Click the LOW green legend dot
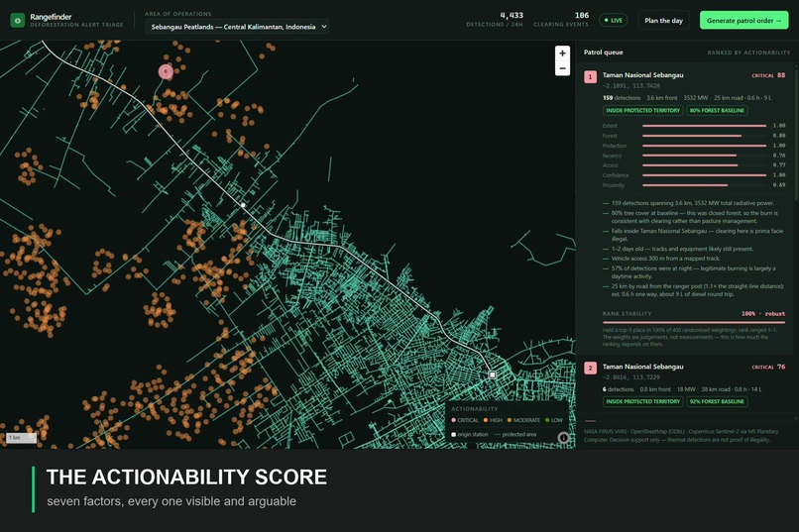The width and height of the screenshot is (799, 532). [547, 420]
